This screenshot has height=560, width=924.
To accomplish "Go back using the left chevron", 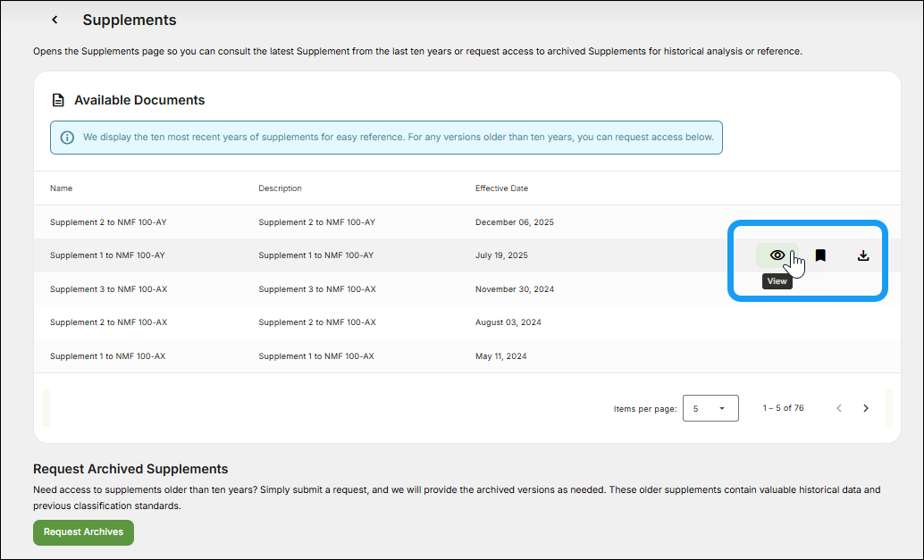I will coord(55,20).
